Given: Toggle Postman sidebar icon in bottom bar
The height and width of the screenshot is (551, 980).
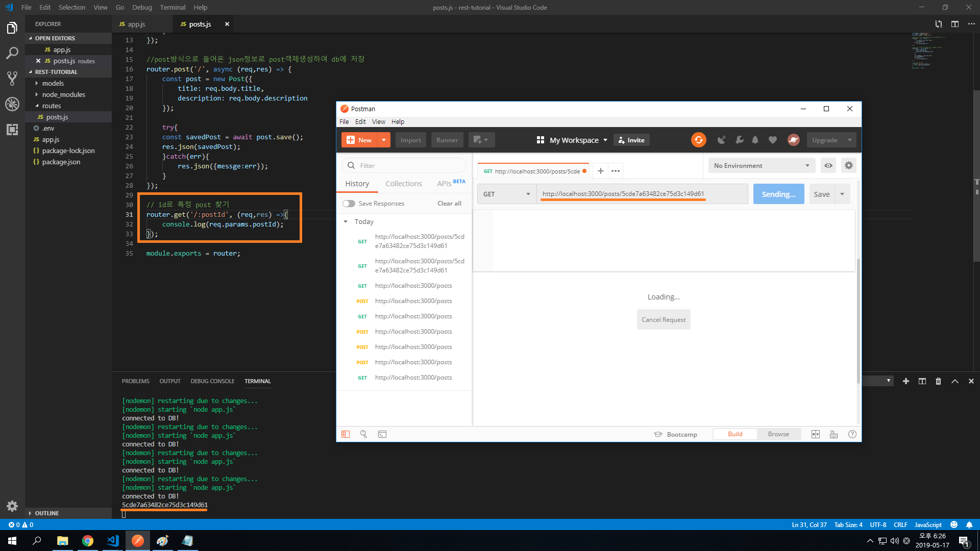Looking at the screenshot, I should (x=346, y=434).
